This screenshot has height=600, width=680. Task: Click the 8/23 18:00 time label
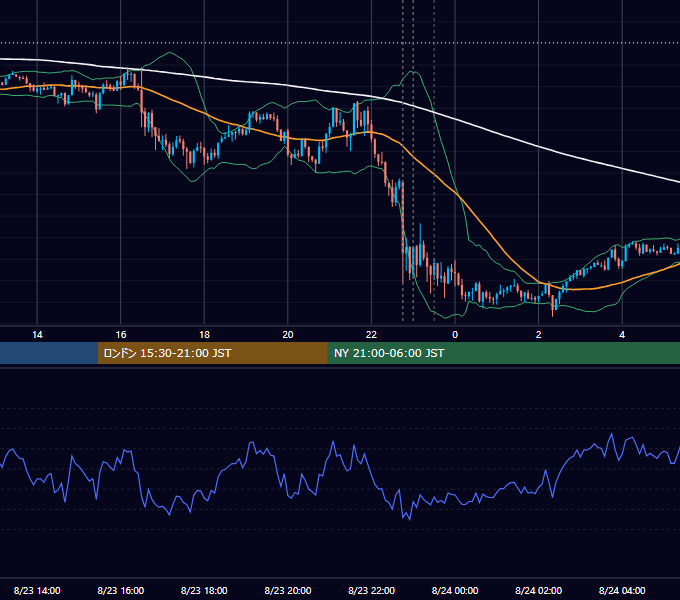point(204,590)
